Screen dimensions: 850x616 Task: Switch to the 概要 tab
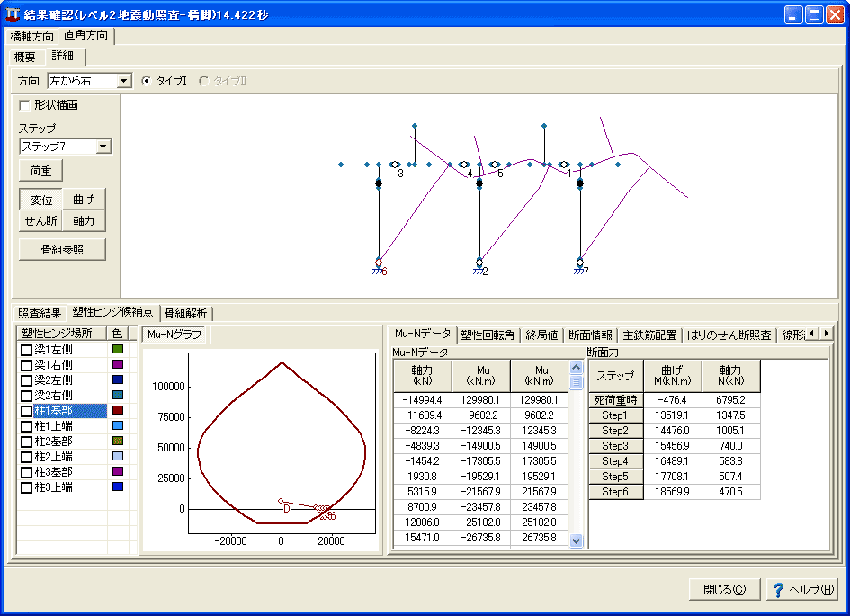pos(25,57)
